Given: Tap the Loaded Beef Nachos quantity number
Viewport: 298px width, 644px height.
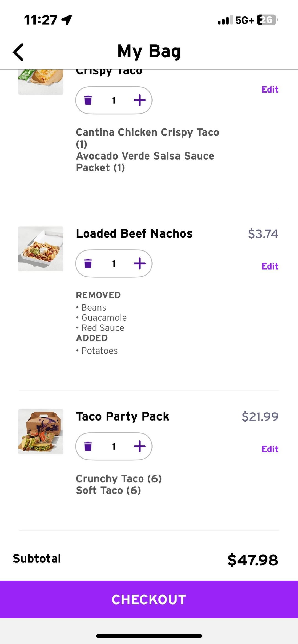Looking at the screenshot, I should (114, 264).
